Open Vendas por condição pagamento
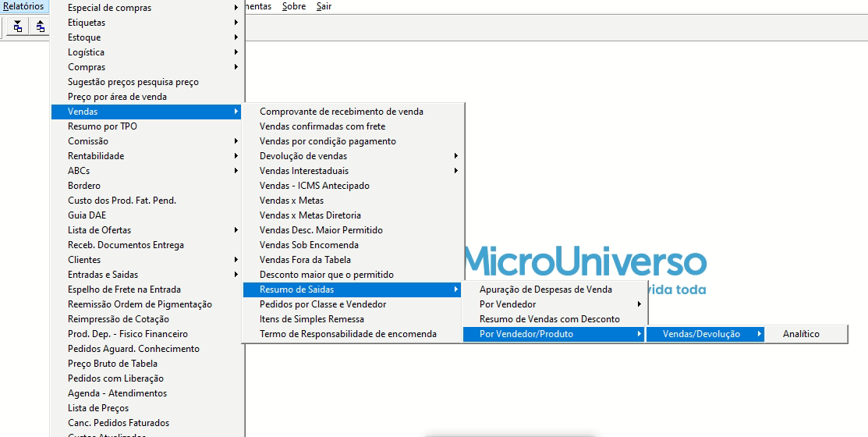Viewport: 868px width, 437px height. [x=352, y=141]
